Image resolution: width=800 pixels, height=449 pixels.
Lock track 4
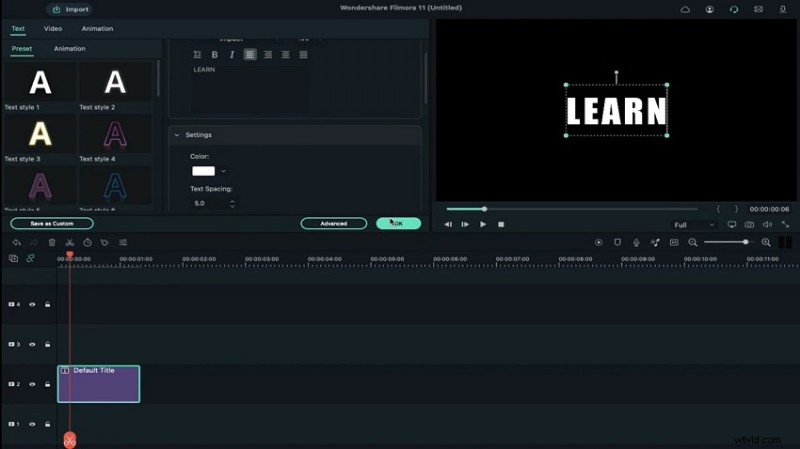(x=47, y=305)
